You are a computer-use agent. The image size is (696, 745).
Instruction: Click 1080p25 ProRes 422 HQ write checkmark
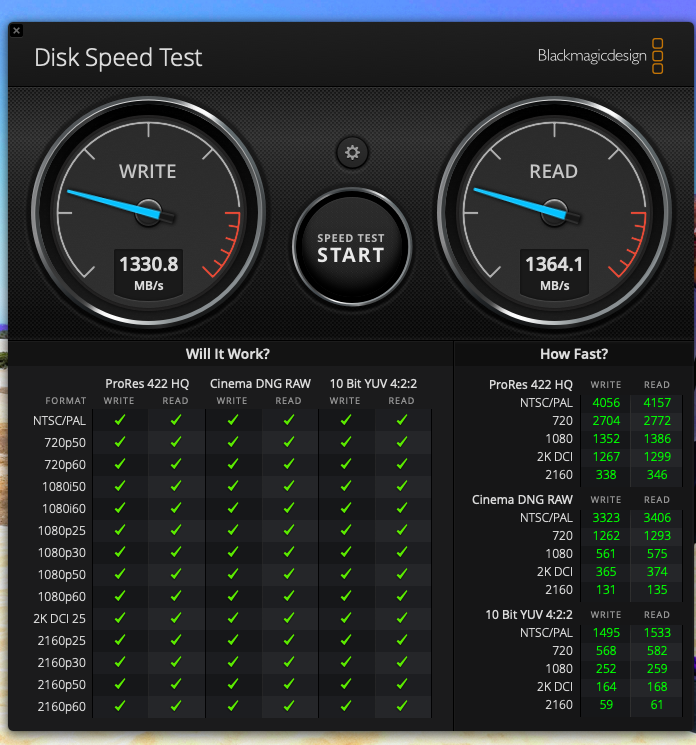[120, 530]
